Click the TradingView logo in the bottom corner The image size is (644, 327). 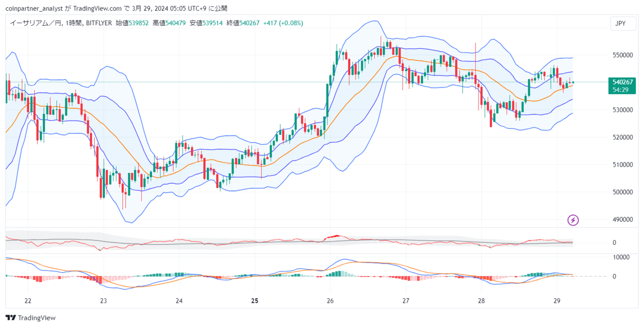tap(32, 318)
